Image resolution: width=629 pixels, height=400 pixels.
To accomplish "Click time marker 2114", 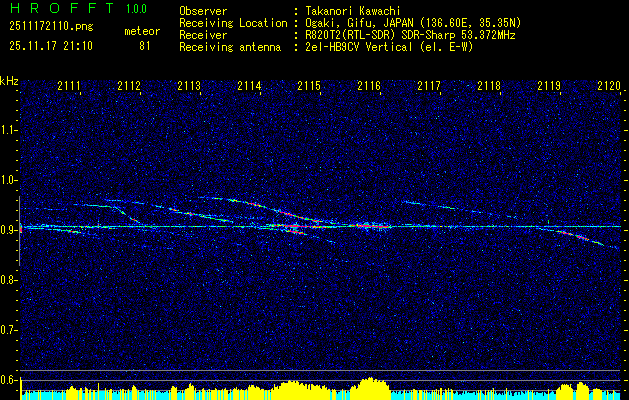I will 249,86.
